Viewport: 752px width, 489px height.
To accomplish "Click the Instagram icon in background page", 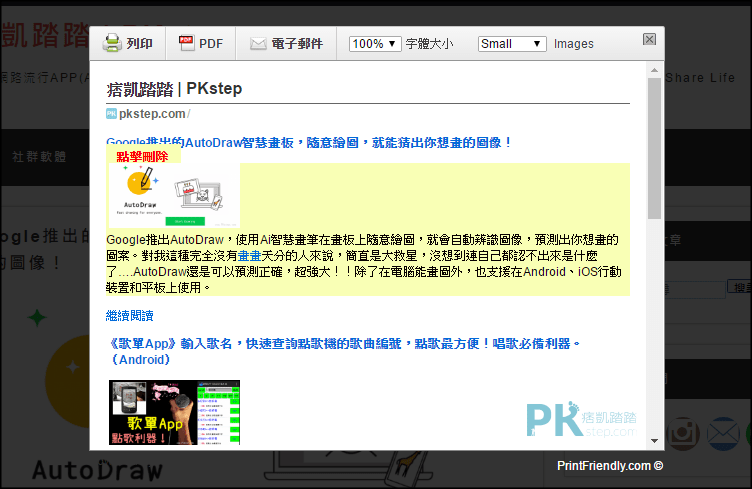I will click(682, 434).
